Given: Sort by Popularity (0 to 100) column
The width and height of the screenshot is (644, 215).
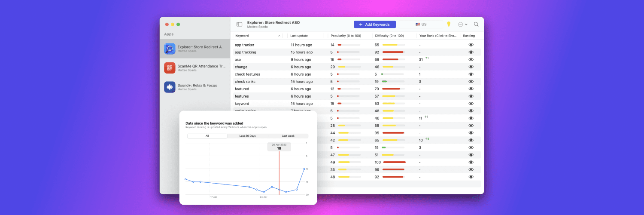Looking at the screenshot, I should 346,36.
